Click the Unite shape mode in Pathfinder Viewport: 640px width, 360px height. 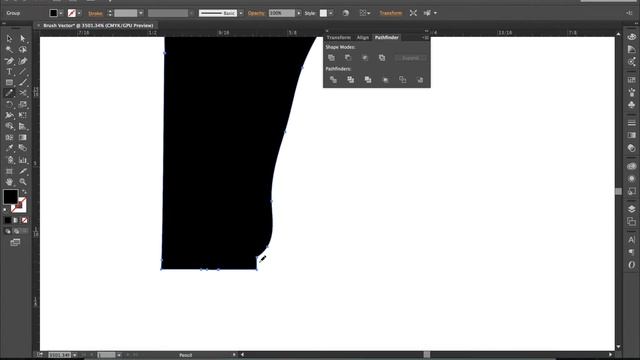tap(331, 58)
